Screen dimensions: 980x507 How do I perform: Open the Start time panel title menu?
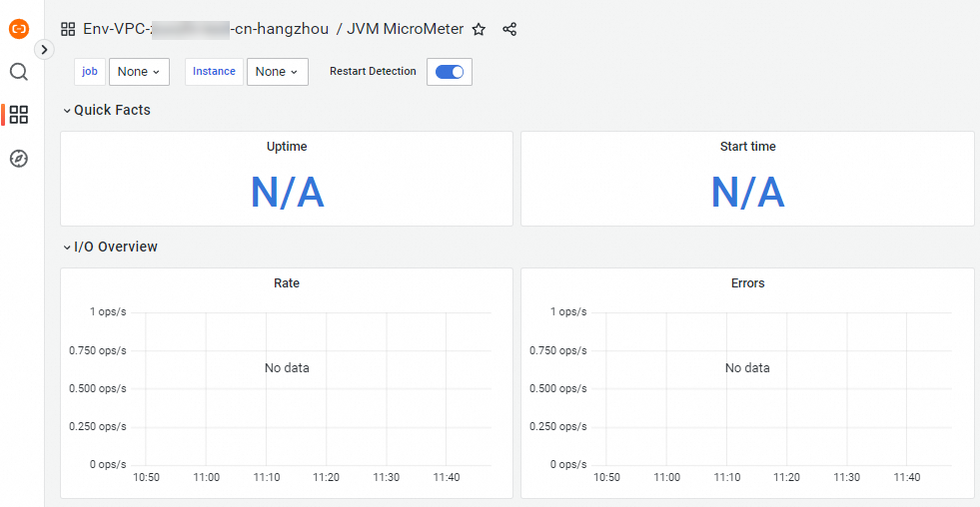point(747,147)
